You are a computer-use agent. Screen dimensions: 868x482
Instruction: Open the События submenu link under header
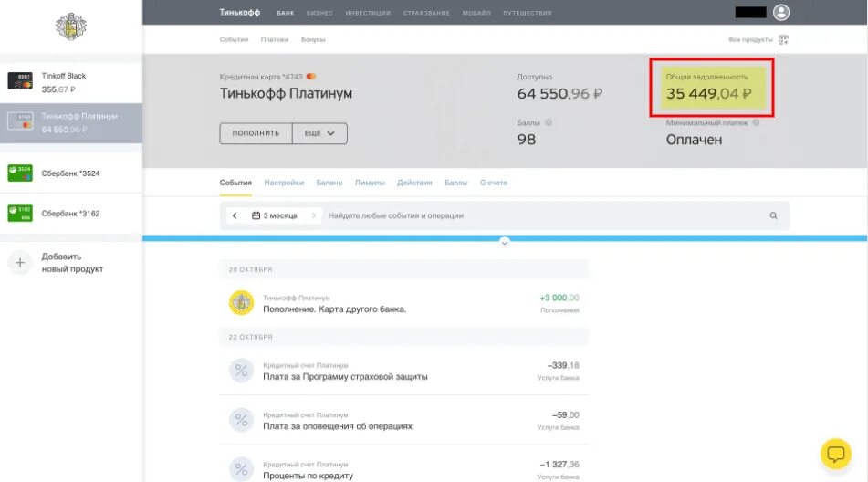[x=235, y=39]
